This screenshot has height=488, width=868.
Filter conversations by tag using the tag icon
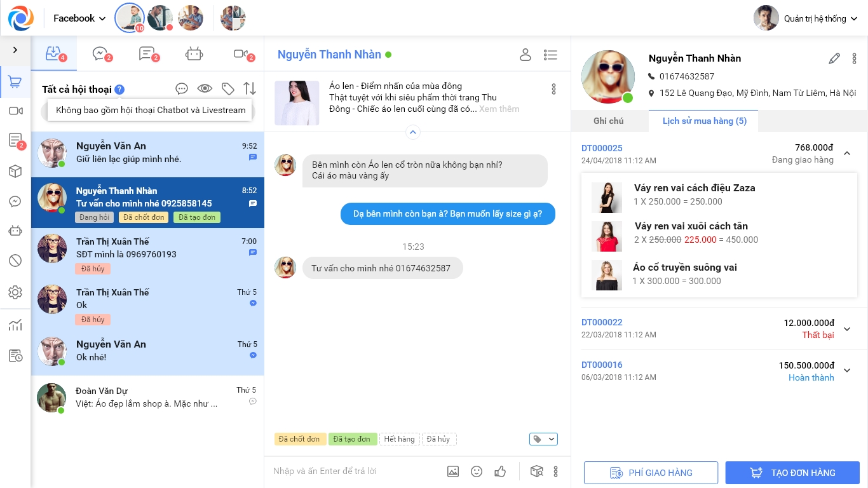227,89
